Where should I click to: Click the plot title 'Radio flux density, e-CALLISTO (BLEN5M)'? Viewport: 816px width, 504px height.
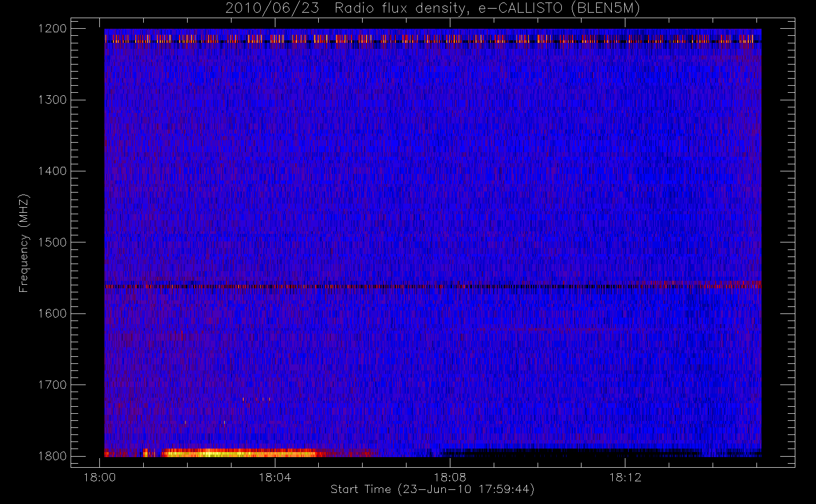(487, 9)
